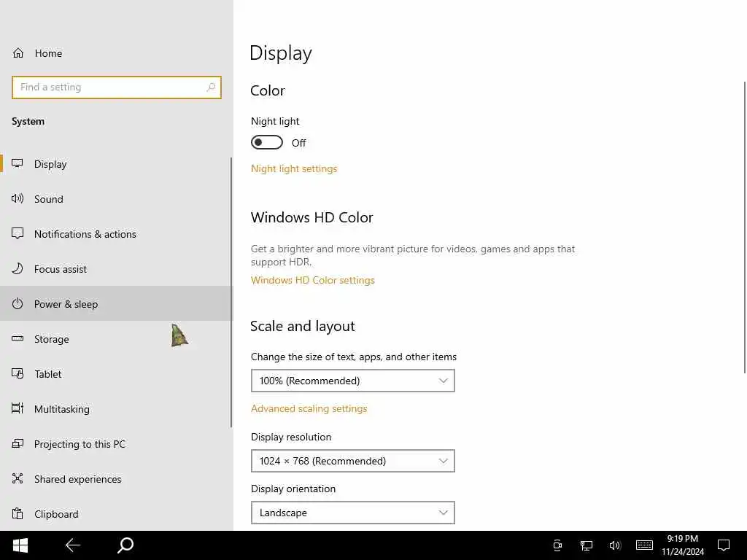Open Night light settings link
The image size is (747, 560).
coord(294,168)
